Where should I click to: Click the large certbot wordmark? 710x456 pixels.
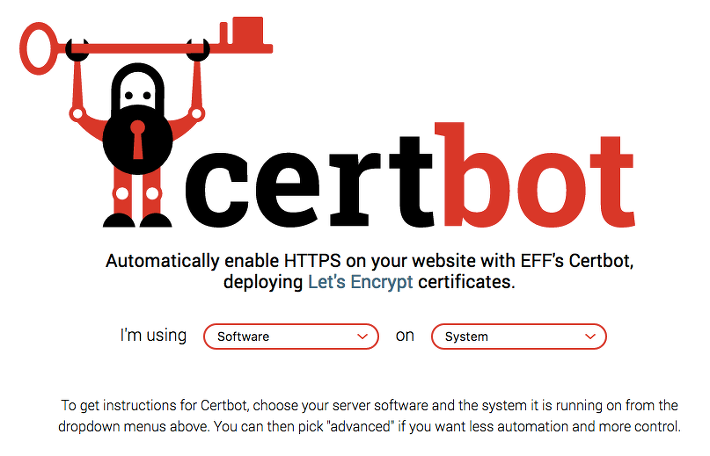click(409, 175)
